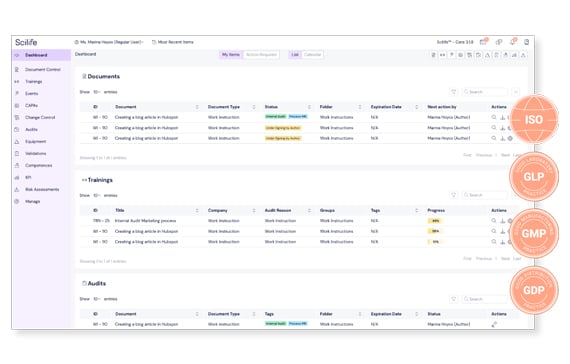Click the edit pencil icon in Audits row
Viewport: 570px width, 364px height.
[x=494, y=324]
